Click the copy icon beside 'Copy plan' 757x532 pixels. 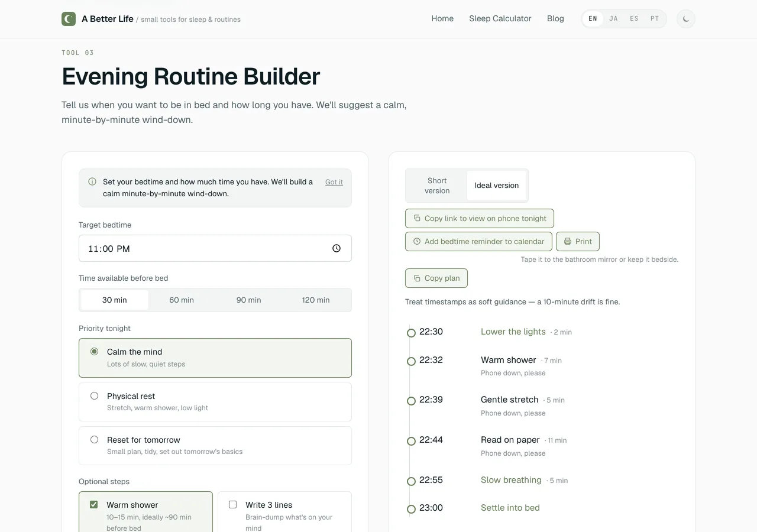tap(417, 278)
